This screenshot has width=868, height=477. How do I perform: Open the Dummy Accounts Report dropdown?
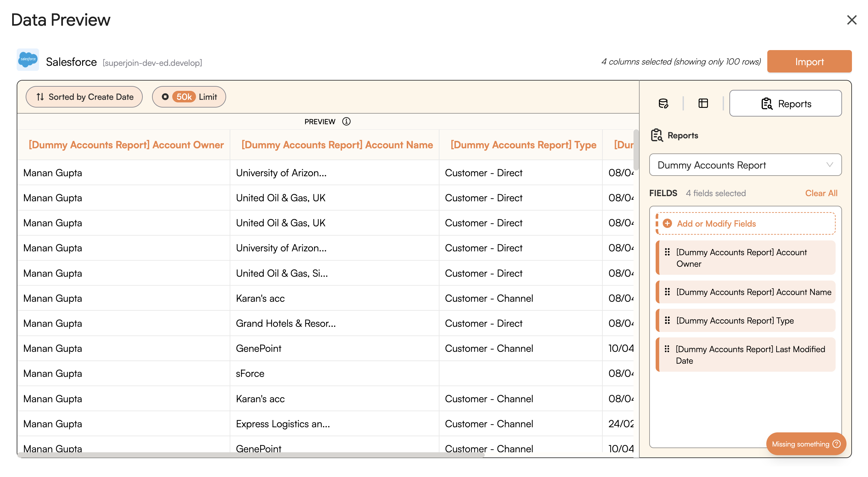[x=745, y=165]
